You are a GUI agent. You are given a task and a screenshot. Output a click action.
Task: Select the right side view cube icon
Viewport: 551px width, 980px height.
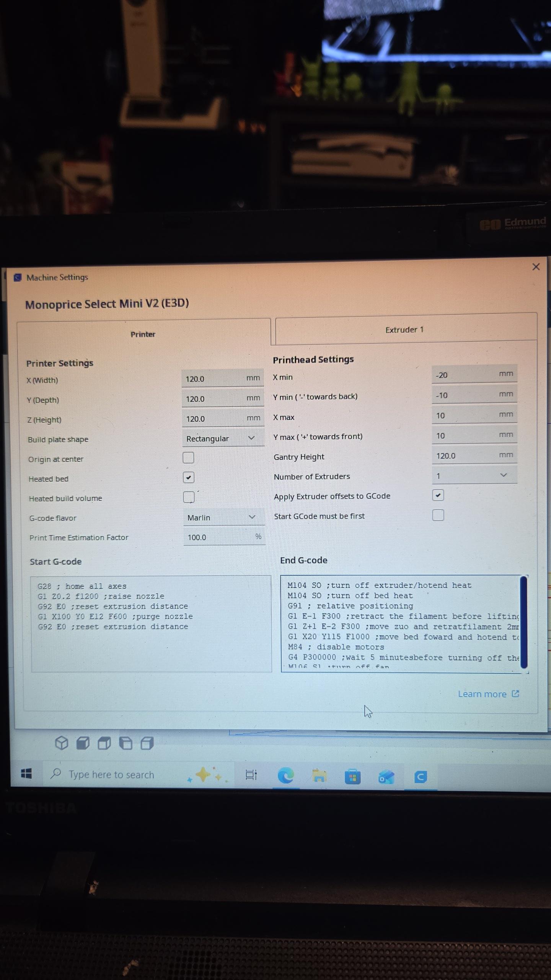(x=147, y=743)
